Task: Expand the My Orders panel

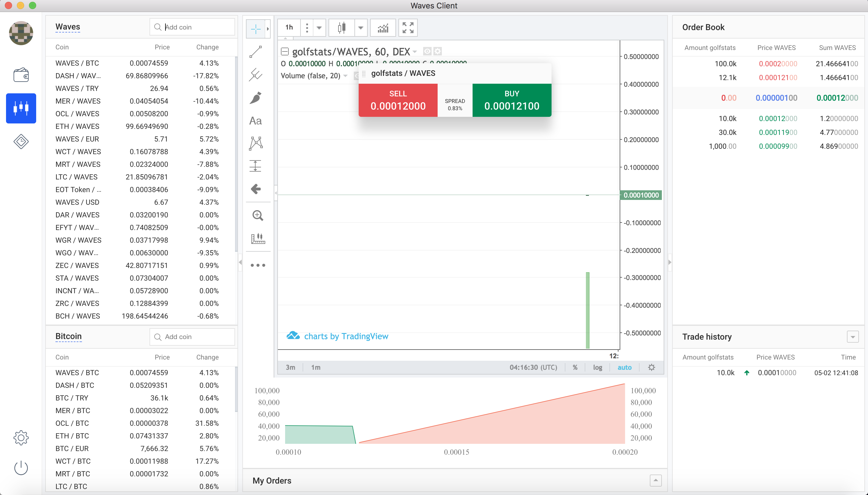Action: 655,480
